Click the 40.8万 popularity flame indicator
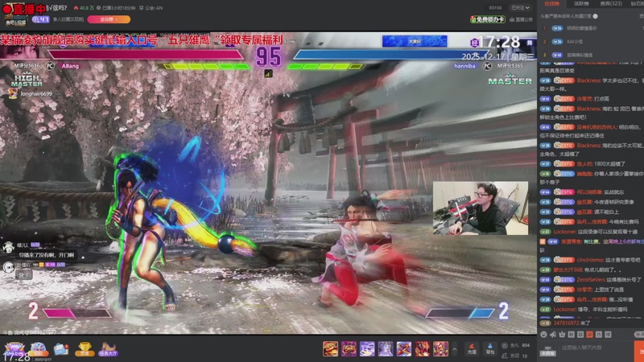This screenshot has width=644, height=362. click(x=84, y=8)
